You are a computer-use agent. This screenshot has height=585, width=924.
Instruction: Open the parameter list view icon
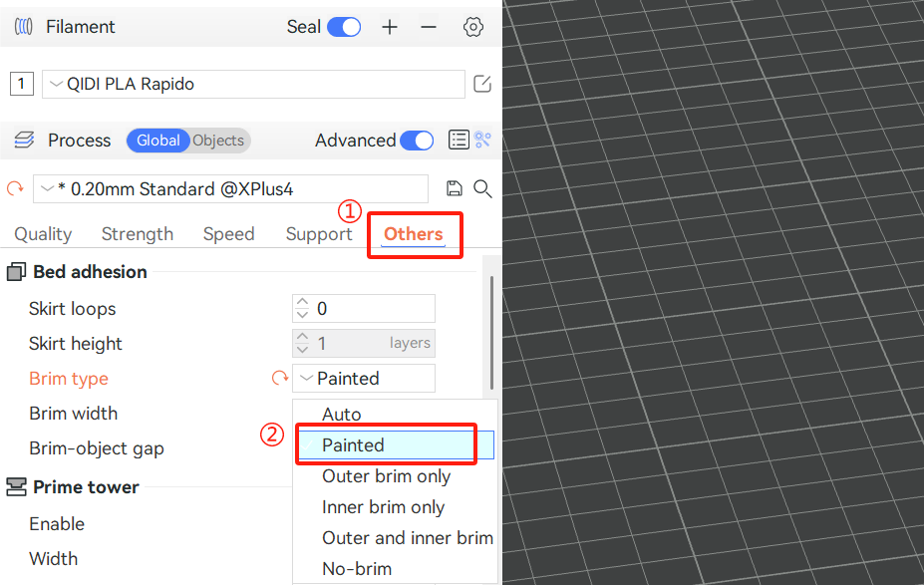459,140
